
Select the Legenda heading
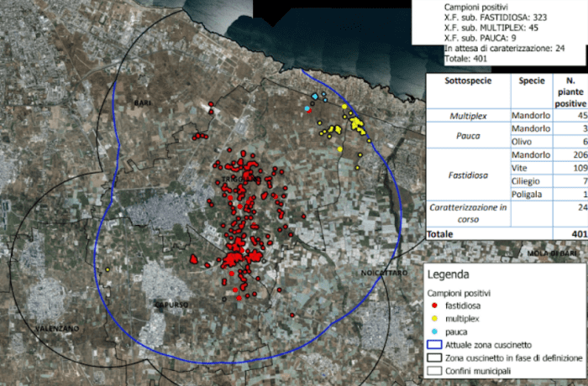point(448,274)
